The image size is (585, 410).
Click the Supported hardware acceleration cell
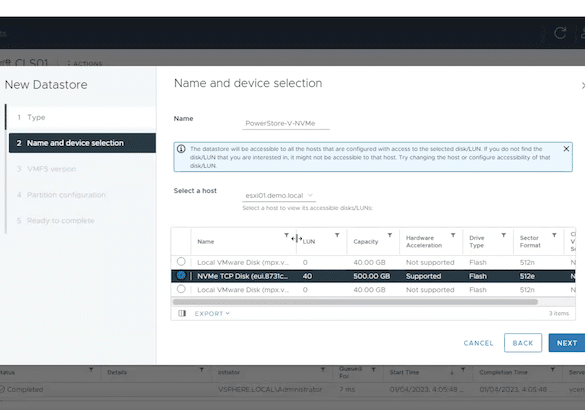point(423,276)
